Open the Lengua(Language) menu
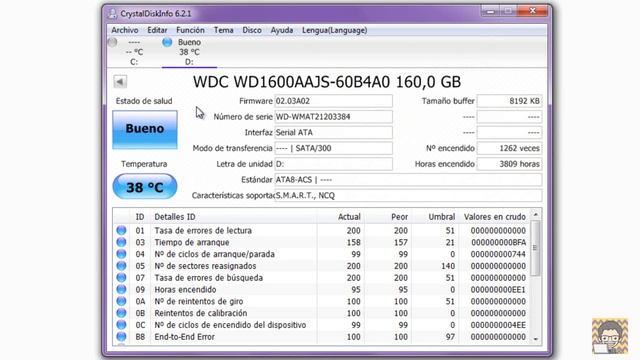This screenshot has width=640, height=360. [x=335, y=30]
